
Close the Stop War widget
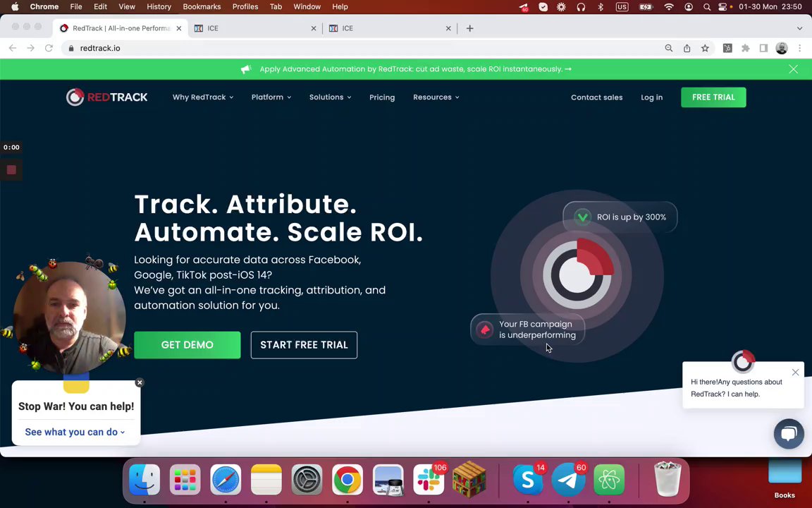tap(140, 382)
